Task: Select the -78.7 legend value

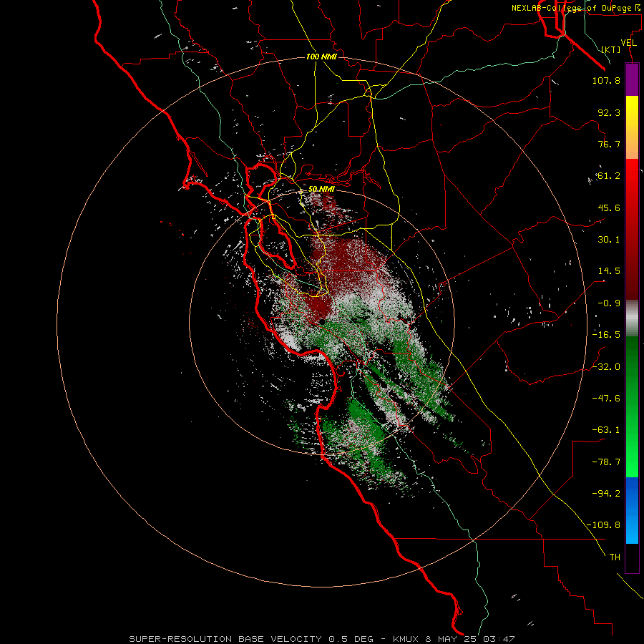Action: click(x=606, y=462)
